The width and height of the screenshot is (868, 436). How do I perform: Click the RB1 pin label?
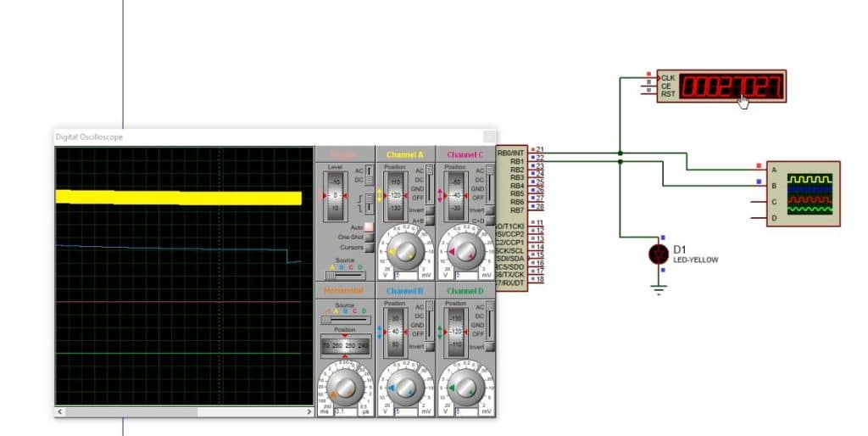pyautogui.click(x=517, y=161)
